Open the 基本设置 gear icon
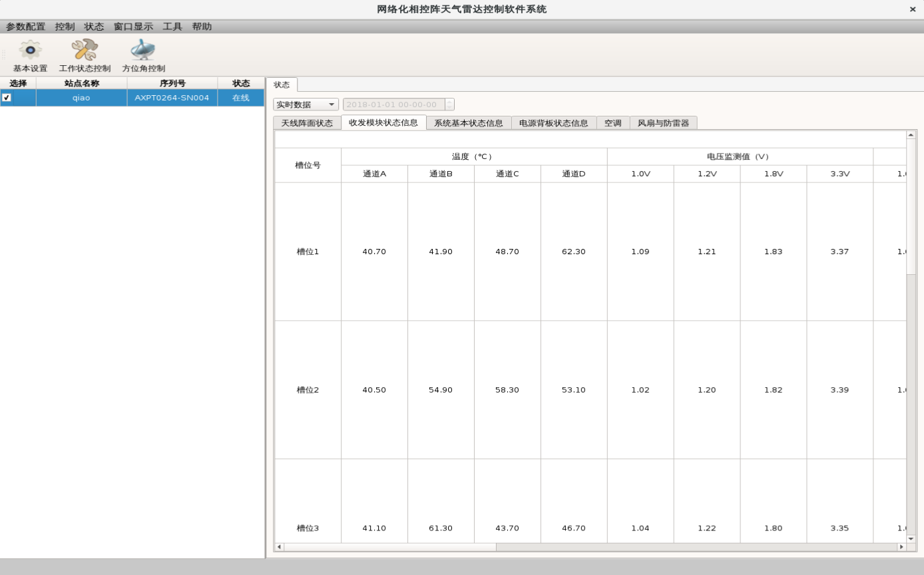This screenshot has height=575, width=924. coord(30,51)
